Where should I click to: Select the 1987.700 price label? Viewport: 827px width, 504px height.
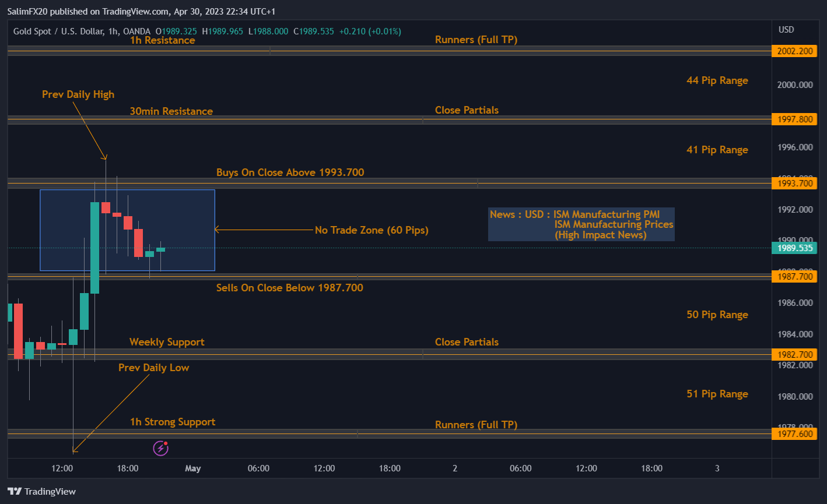click(x=794, y=276)
